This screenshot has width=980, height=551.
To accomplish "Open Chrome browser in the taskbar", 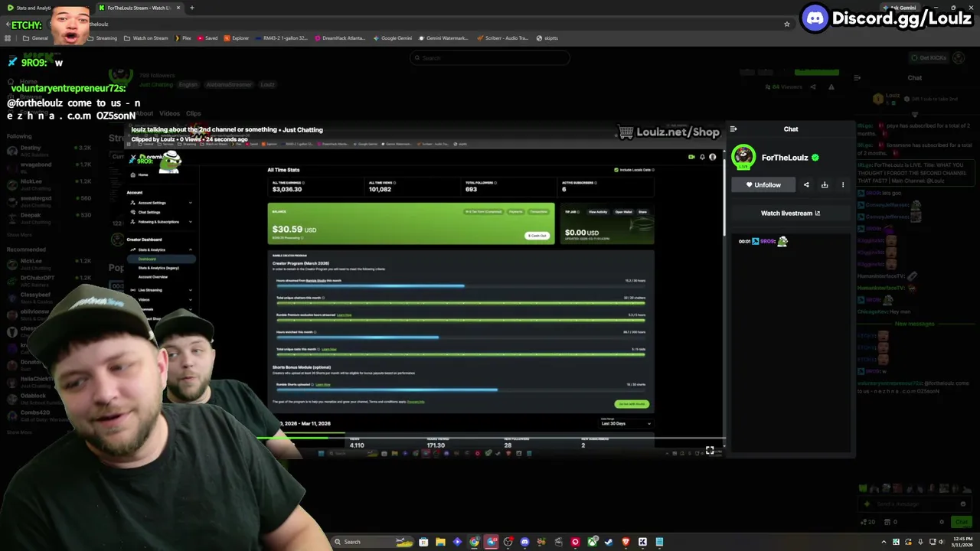I will (474, 542).
